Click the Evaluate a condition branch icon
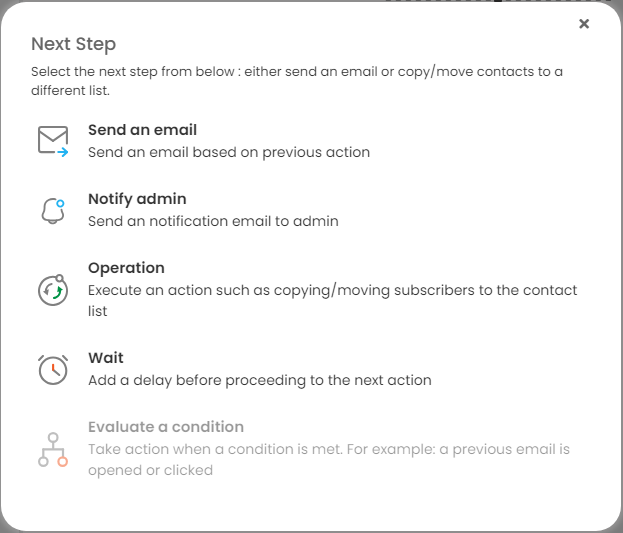 53,449
